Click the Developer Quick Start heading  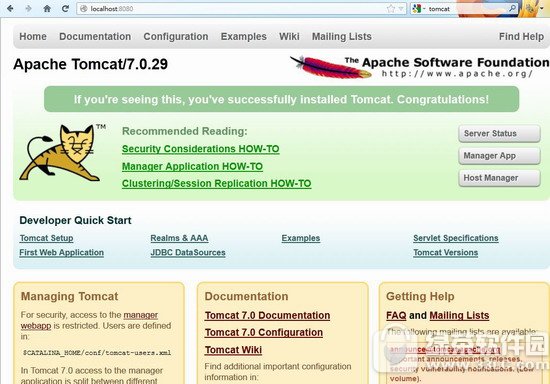click(x=75, y=220)
